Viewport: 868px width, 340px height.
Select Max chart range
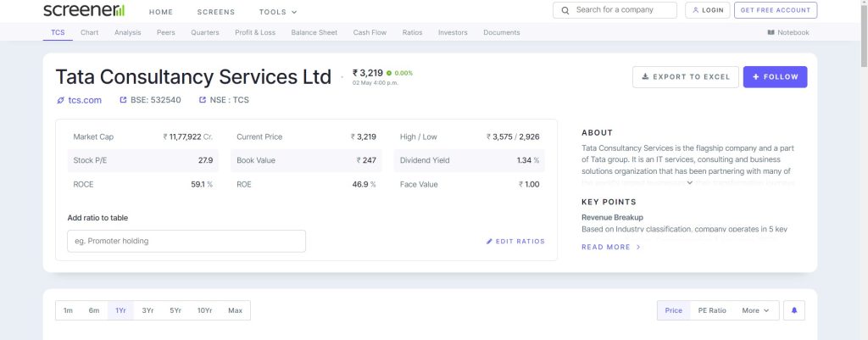point(236,310)
